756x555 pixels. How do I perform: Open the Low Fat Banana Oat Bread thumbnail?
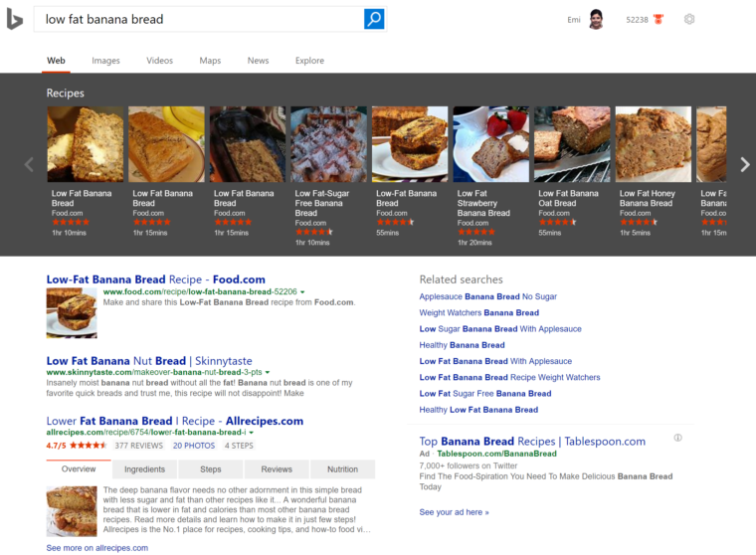point(572,144)
